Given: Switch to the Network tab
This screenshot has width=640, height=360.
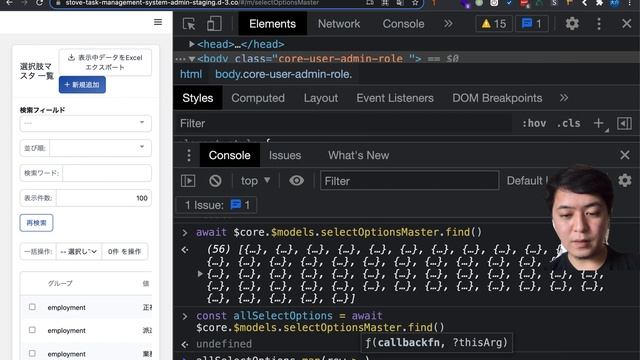Looking at the screenshot, I should click(x=339, y=24).
